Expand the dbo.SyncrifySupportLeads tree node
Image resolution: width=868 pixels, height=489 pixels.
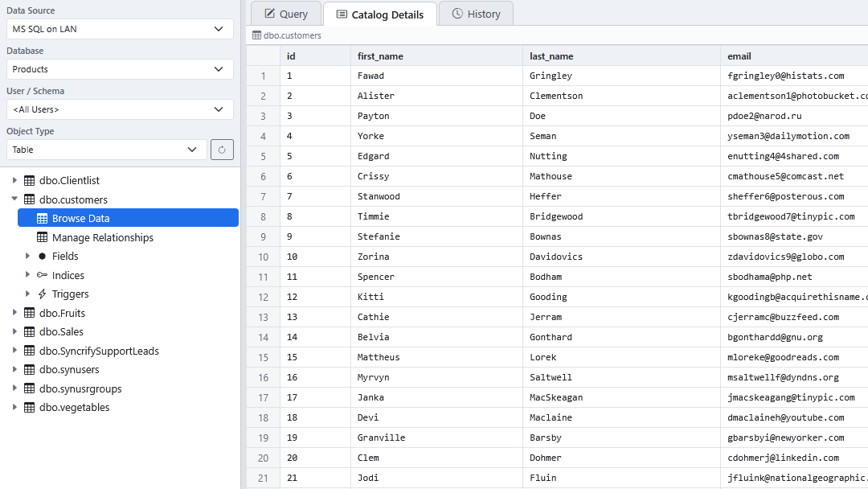(x=15, y=350)
